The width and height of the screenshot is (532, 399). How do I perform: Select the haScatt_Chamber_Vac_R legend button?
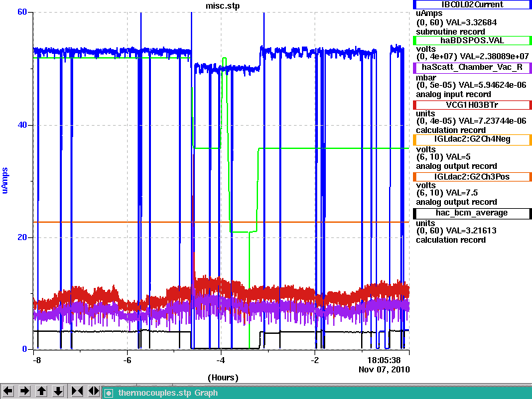pos(472,67)
